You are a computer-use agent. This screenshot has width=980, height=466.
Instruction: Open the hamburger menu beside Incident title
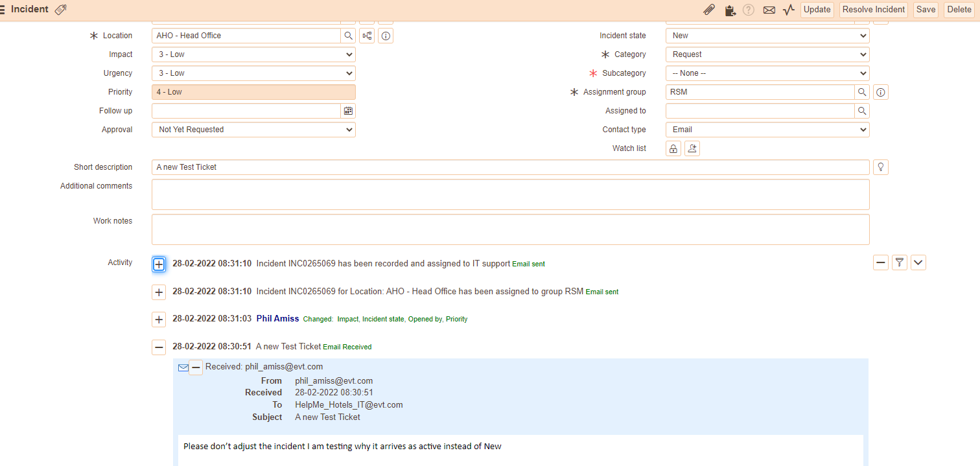tap(3, 10)
